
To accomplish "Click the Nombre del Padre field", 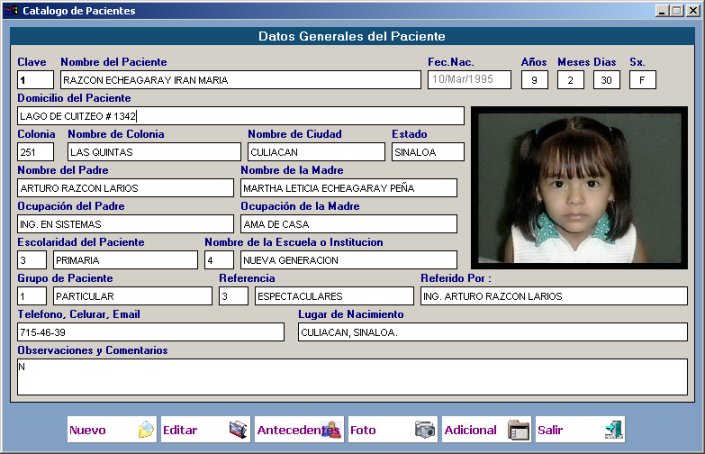I will (125, 188).
